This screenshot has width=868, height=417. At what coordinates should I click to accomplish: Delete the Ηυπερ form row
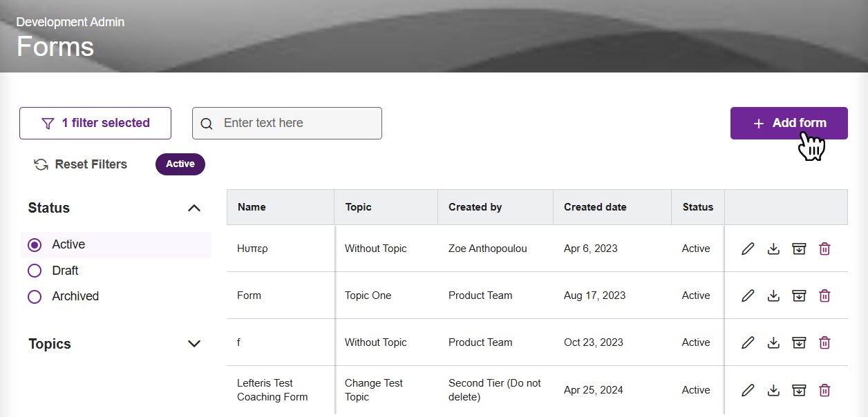coord(824,249)
